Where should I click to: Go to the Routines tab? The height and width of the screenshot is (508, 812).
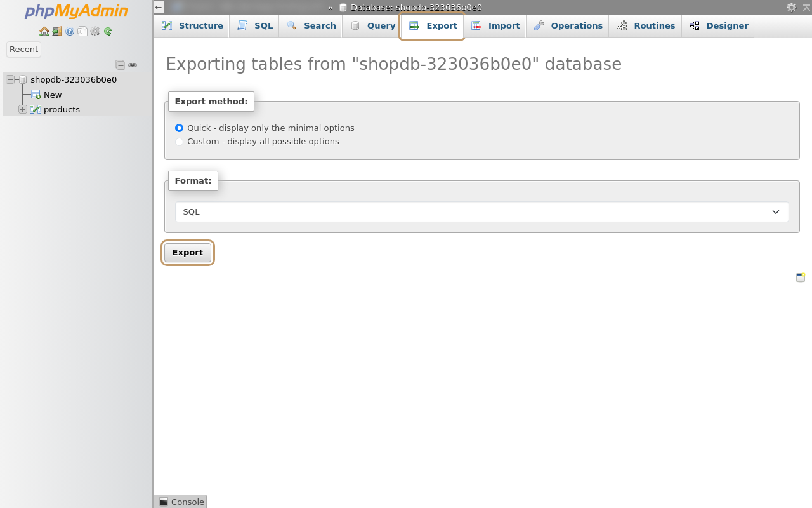pyautogui.click(x=646, y=26)
